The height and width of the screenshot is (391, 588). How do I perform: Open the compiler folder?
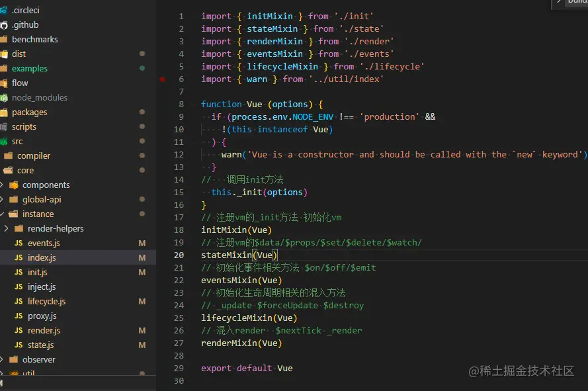(34, 155)
